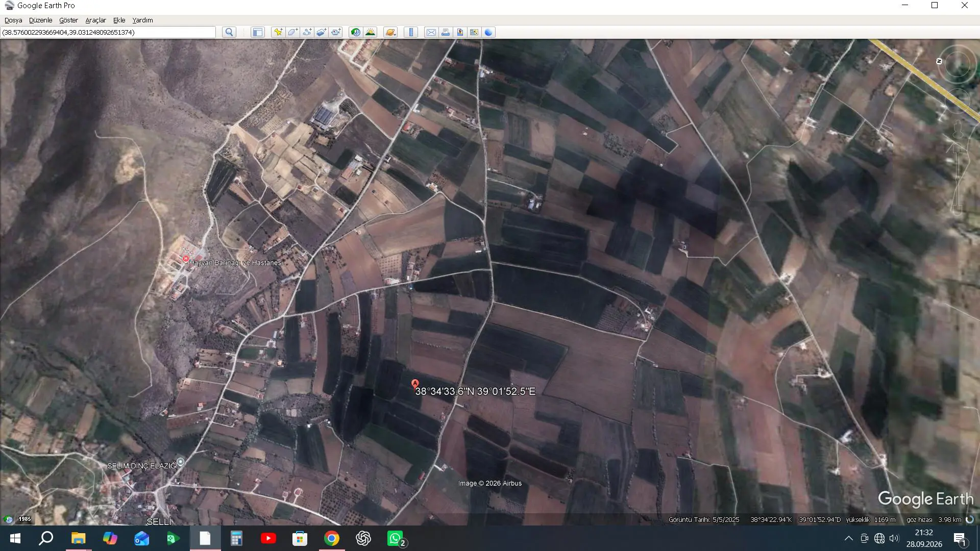Screen dimensions: 980x551
Task: Save image of current view
Action: tap(460, 32)
